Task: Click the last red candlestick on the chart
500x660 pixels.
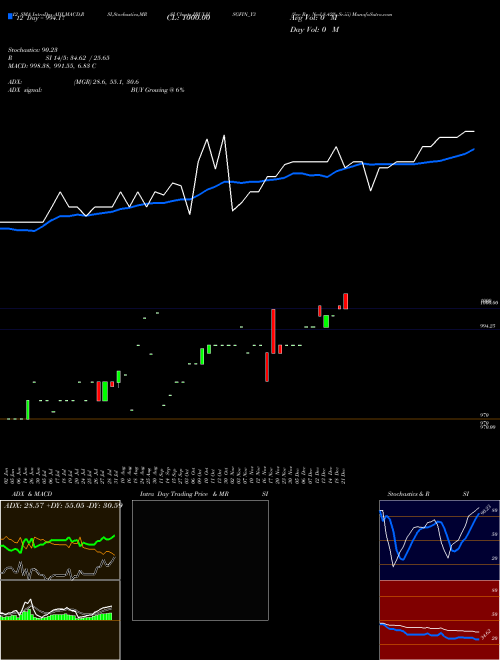Action: click(x=346, y=301)
